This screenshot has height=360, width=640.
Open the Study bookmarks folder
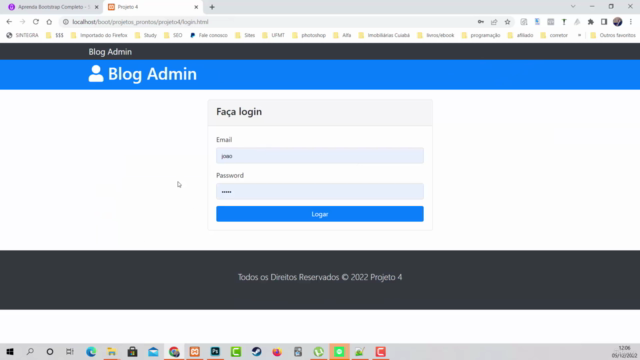coord(146,36)
